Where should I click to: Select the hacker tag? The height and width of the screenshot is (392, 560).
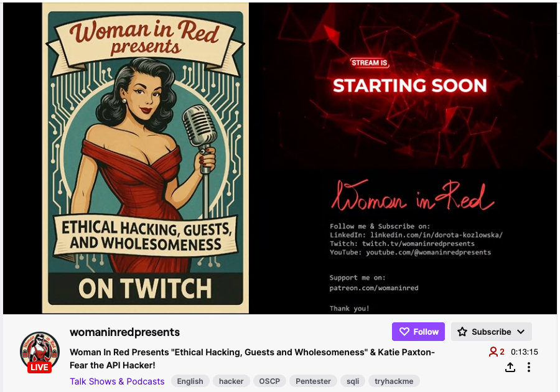pyautogui.click(x=231, y=381)
